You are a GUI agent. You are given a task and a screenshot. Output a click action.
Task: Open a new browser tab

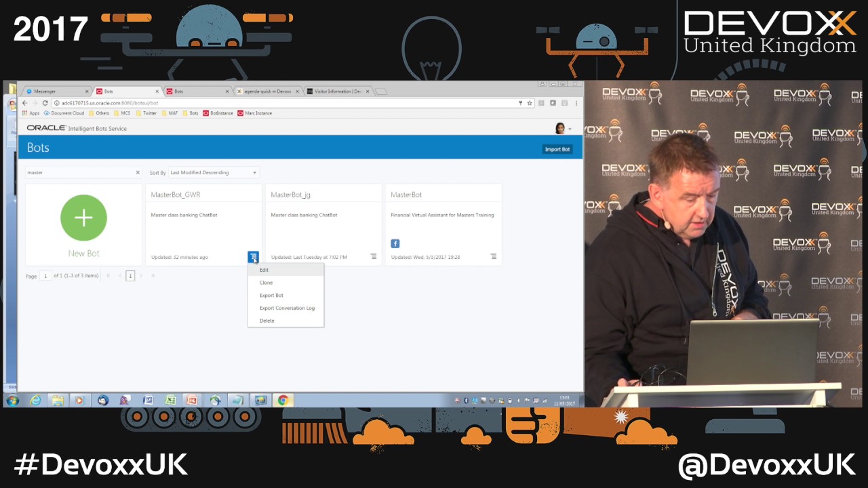tap(381, 91)
